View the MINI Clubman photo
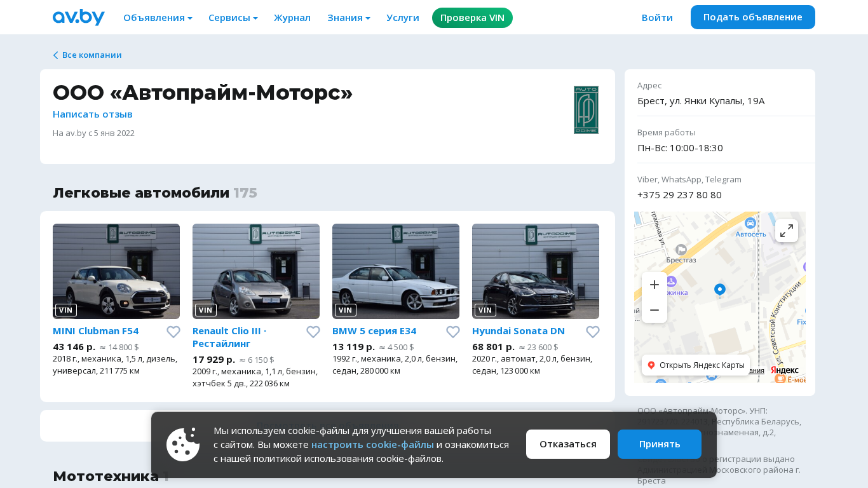This screenshot has height=488, width=868. (x=116, y=271)
